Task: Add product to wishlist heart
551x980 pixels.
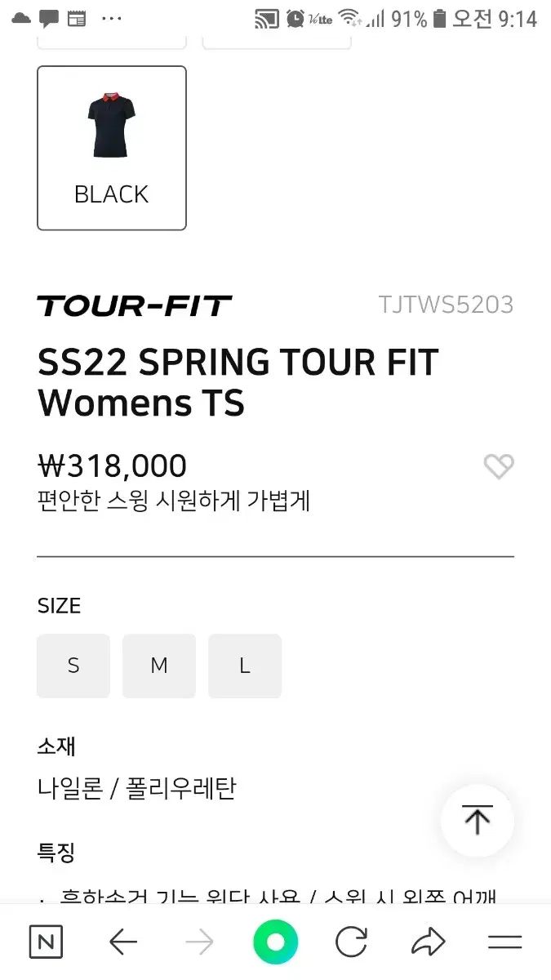Action: tap(498, 466)
